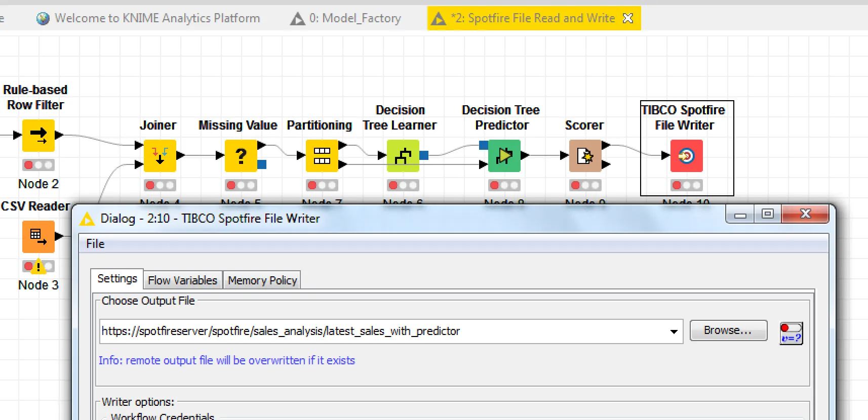Click the Spotfire File Writer status light

point(687,185)
